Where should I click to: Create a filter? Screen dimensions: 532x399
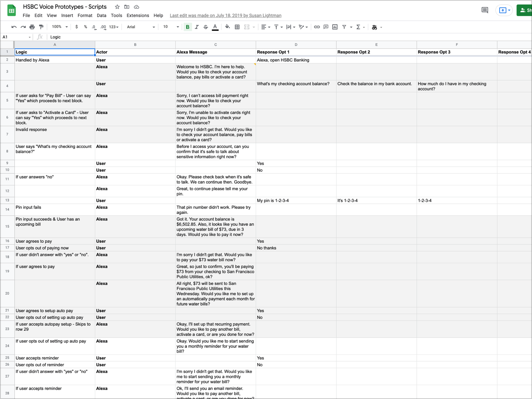pyautogui.click(x=344, y=27)
